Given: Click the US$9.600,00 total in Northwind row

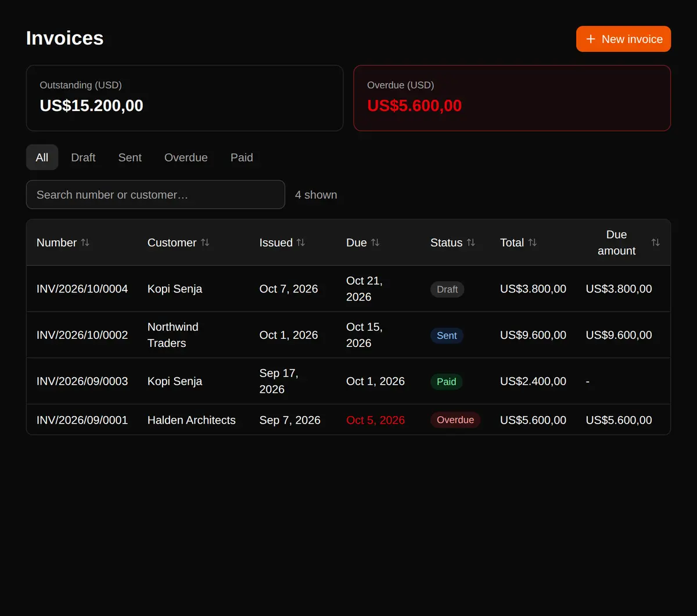Looking at the screenshot, I should tap(533, 335).
